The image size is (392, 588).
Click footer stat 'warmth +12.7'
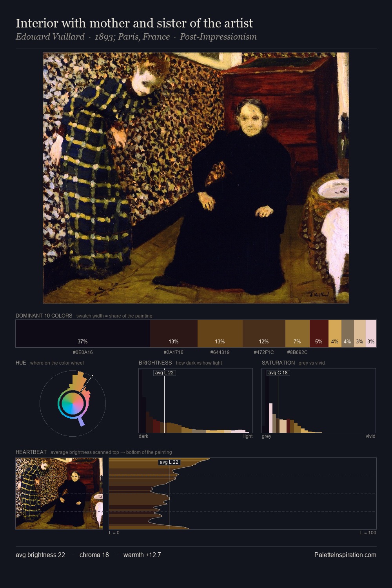(142, 555)
